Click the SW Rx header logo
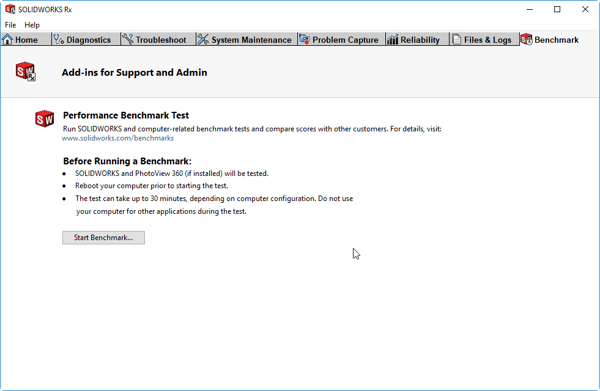600x391 pixels. [26, 72]
